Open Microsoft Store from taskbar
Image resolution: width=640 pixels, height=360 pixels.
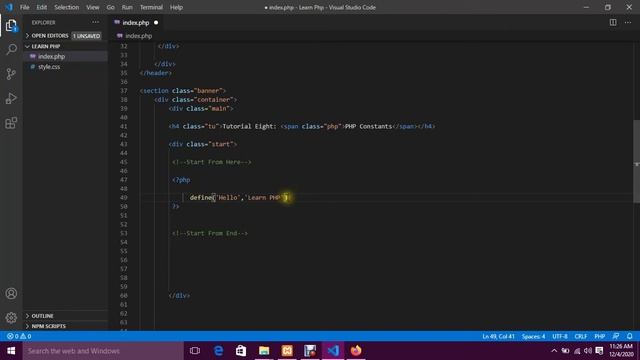(x=241, y=351)
